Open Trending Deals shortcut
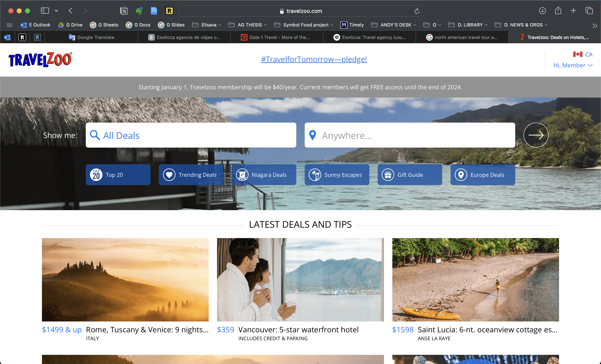Image resolution: width=601 pixels, height=364 pixels. (191, 175)
